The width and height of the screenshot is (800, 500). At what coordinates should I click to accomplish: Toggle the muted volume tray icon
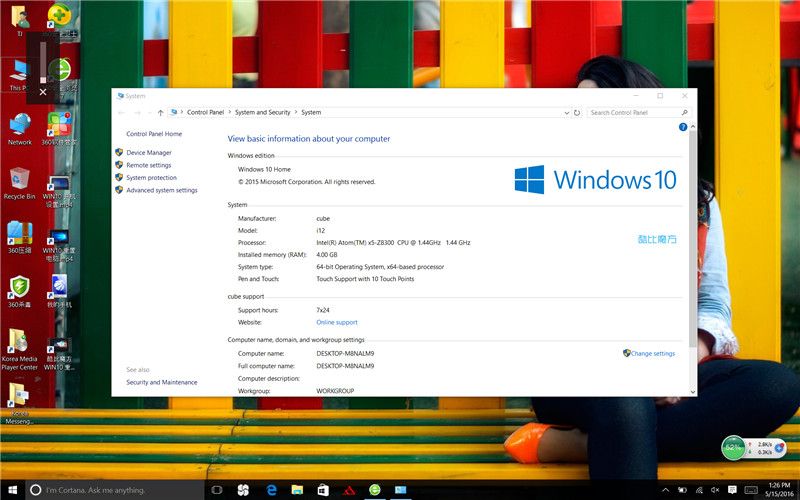[715, 490]
